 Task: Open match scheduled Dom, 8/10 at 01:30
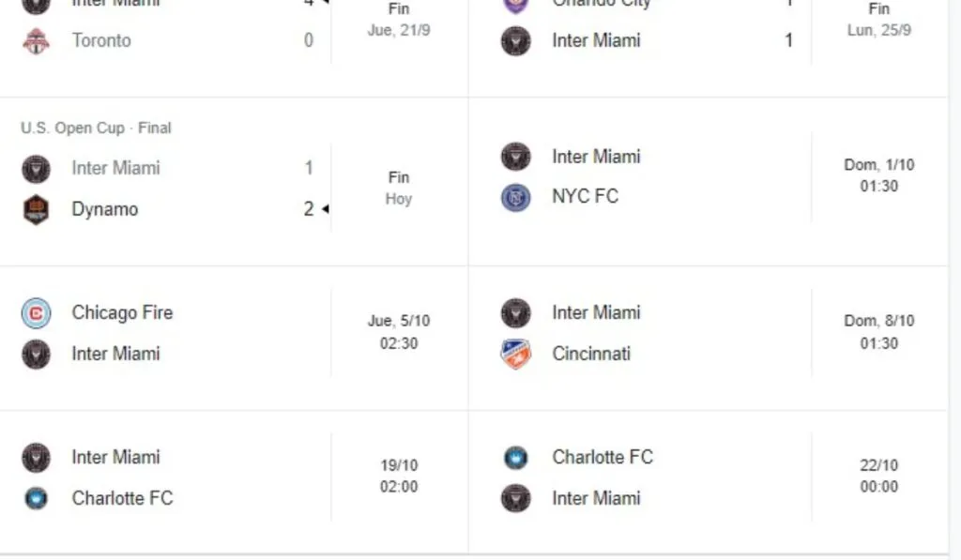coord(878,332)
